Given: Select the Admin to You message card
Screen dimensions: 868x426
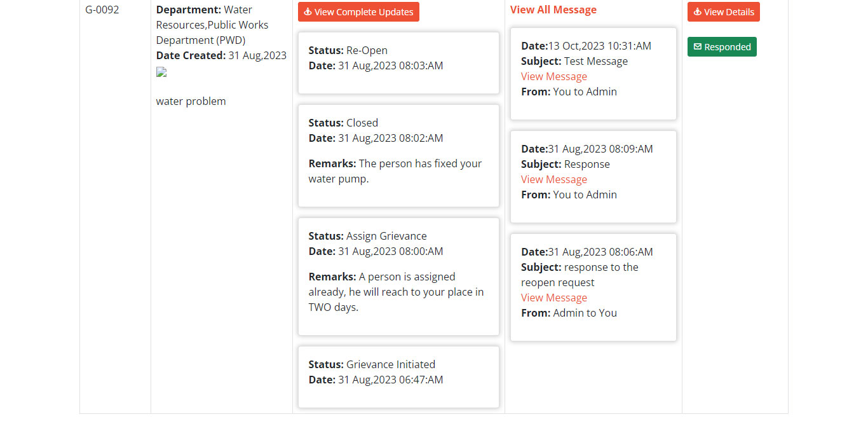Looking at the screenshot, I should click(x=593, y=287).
